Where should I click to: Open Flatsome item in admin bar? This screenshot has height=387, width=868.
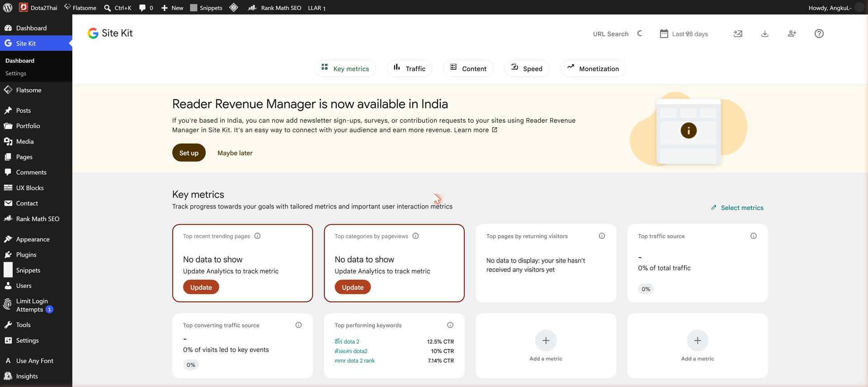(80, 8)
